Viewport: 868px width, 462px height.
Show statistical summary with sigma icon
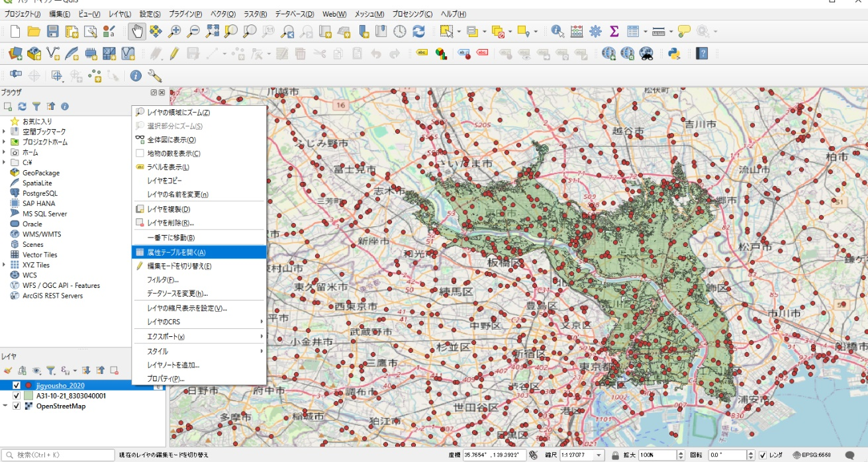click(614, 31)
